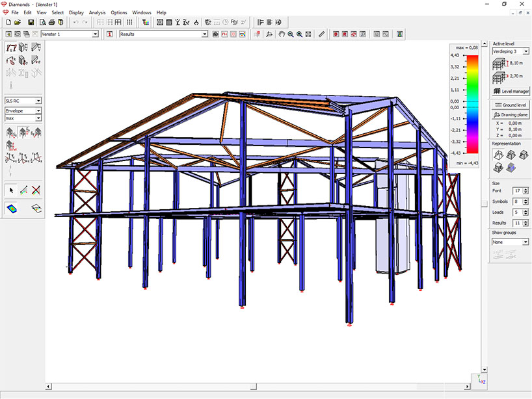
Task: Click the red R results icon
Action: tap(345, 34)
